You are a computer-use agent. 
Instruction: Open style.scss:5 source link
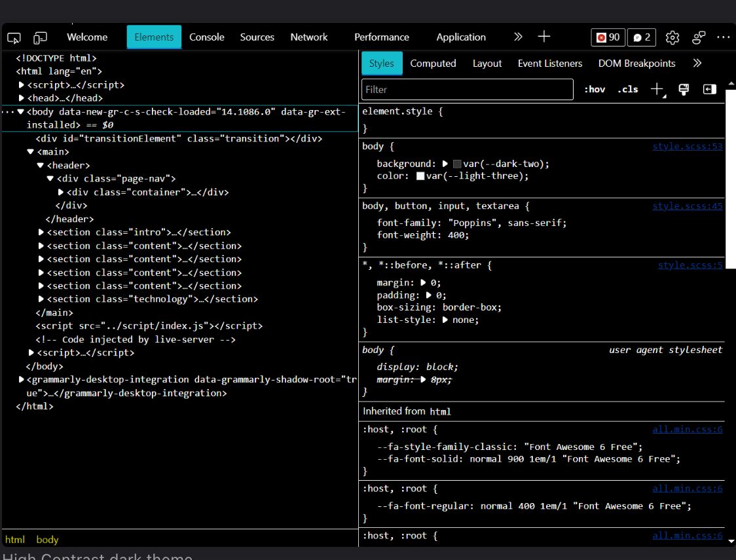(690, 265)
